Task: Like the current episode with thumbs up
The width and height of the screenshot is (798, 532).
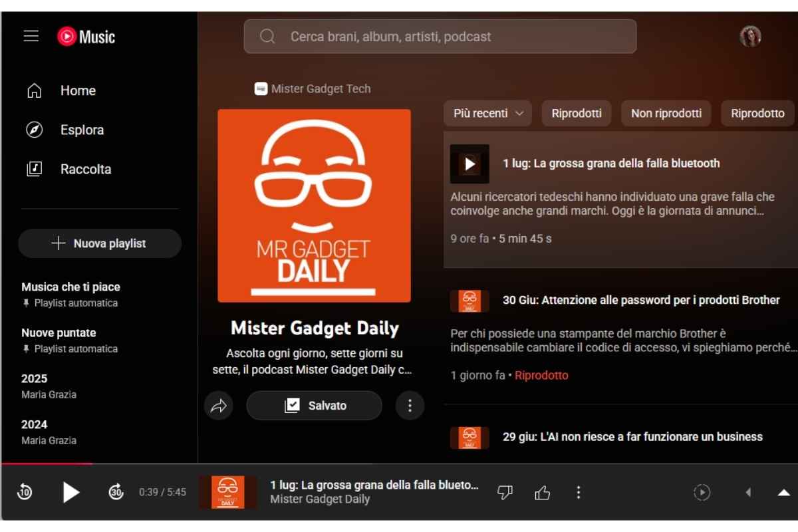Action: tap(543, 492)
